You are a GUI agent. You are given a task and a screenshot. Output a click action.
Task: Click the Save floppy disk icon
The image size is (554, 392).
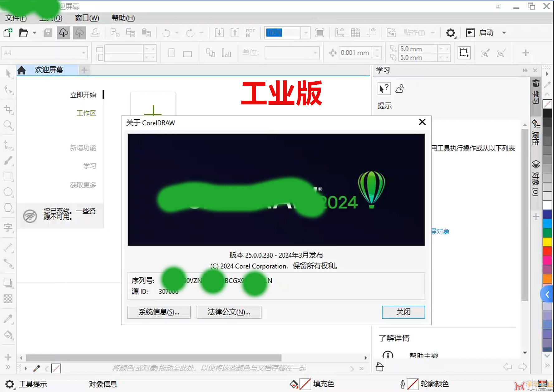[x=48, y=33]
